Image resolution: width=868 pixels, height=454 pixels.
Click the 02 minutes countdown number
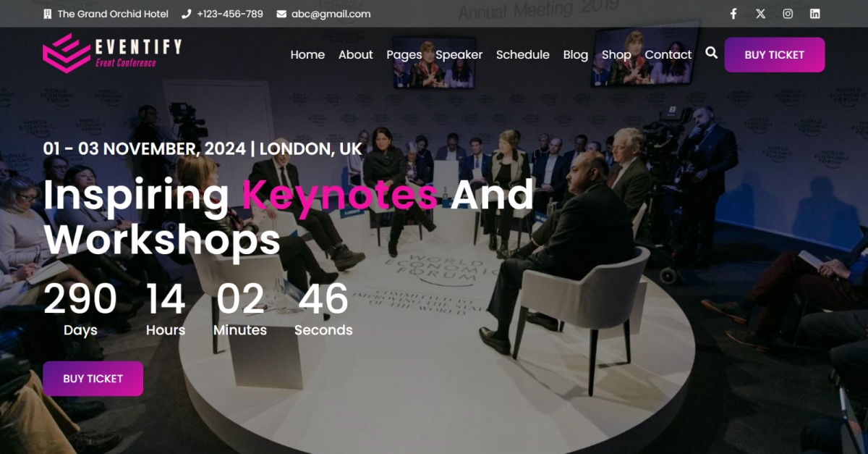pos(240,298)
